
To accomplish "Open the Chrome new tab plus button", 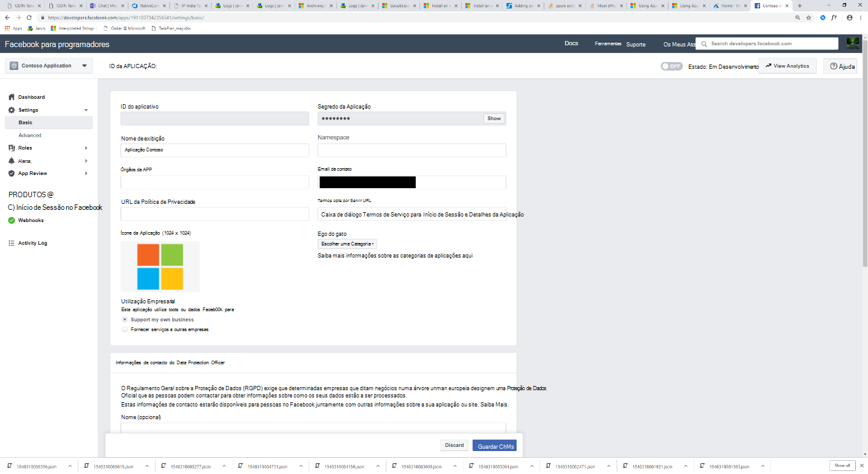I will pos(800,5).
